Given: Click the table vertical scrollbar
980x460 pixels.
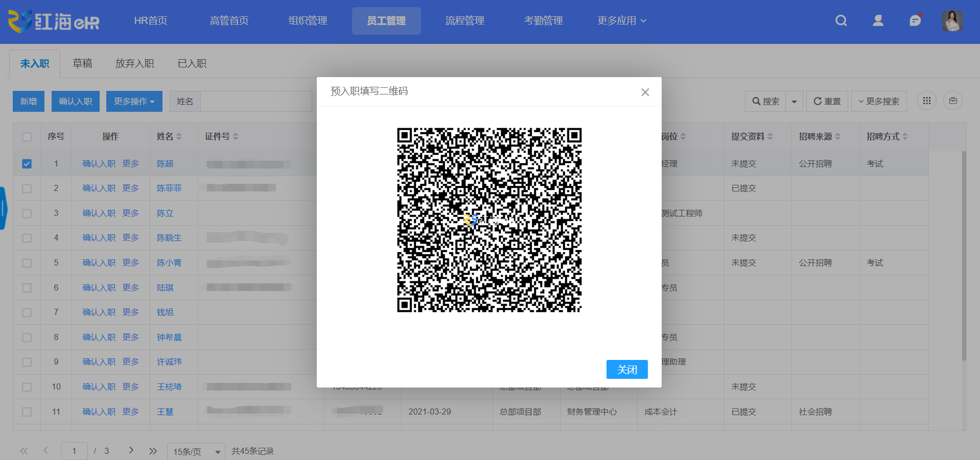Looking at the screenshot, I should tap(964, 255).
